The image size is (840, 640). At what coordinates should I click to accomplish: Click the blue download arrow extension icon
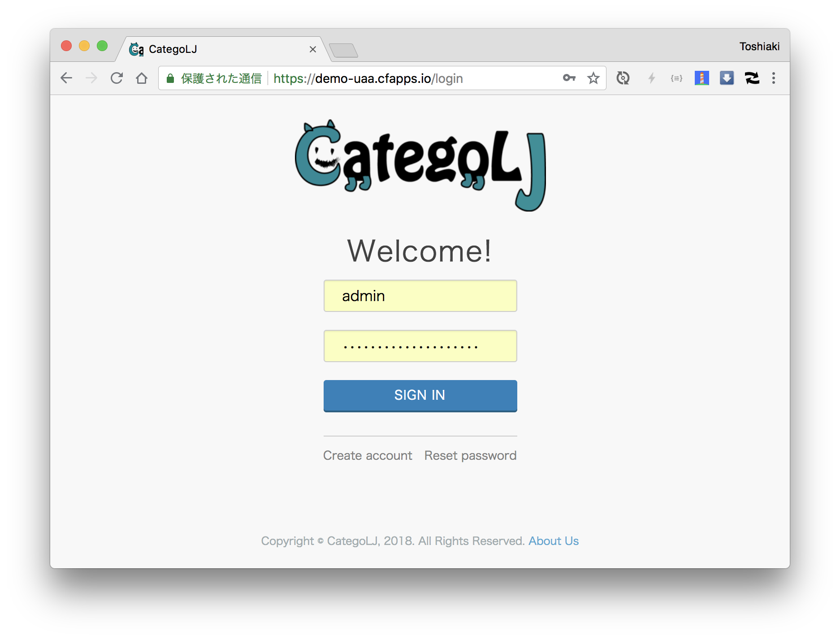point(727,78)
